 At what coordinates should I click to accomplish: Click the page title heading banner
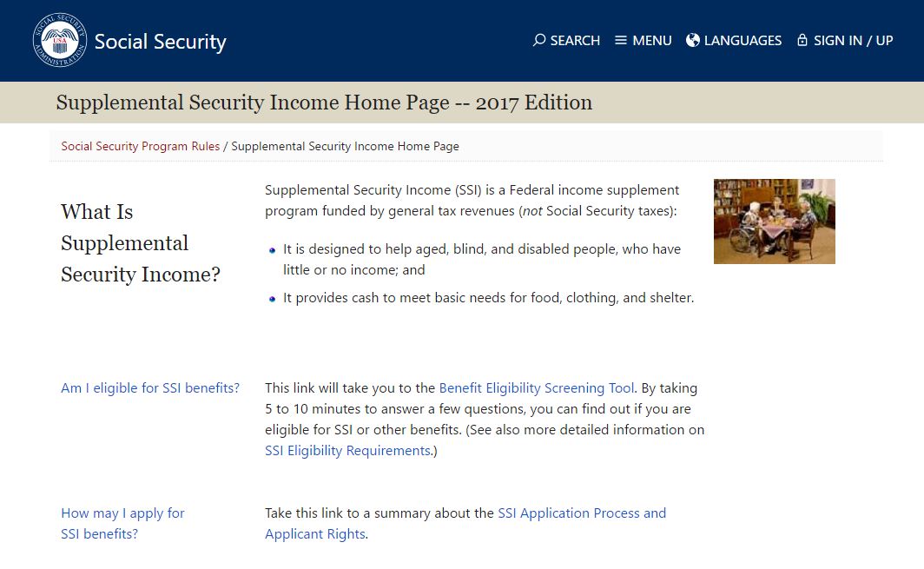[x=324, y=103]
